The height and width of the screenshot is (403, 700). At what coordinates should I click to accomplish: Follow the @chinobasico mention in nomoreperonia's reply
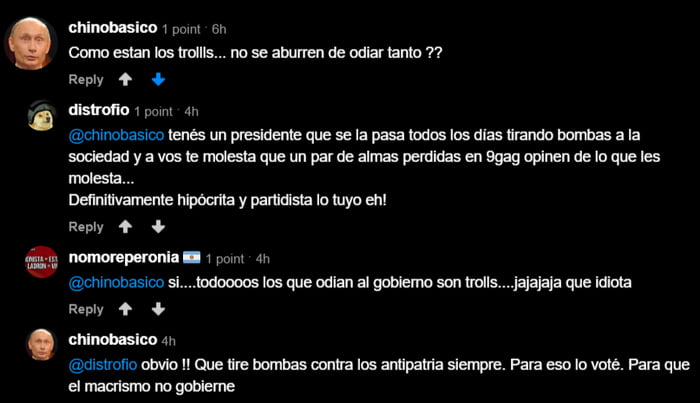[x=116, y=283]
